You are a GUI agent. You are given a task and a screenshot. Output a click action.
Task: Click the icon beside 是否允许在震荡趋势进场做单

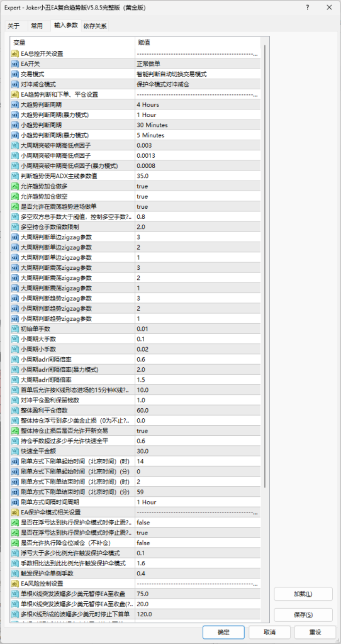[x=15, y=206]
